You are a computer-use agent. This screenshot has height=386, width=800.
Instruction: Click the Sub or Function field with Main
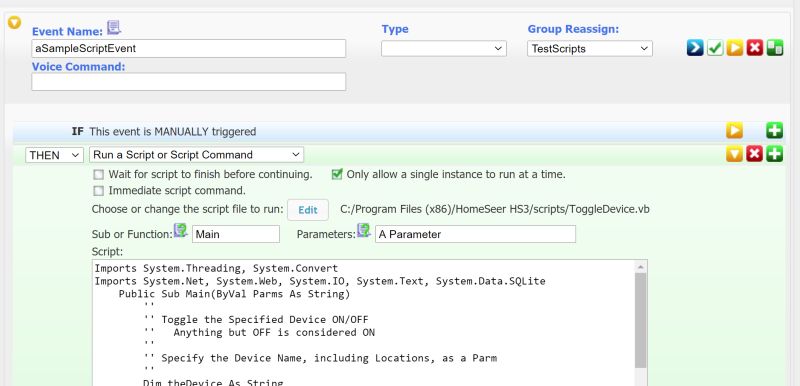[236, 234]
